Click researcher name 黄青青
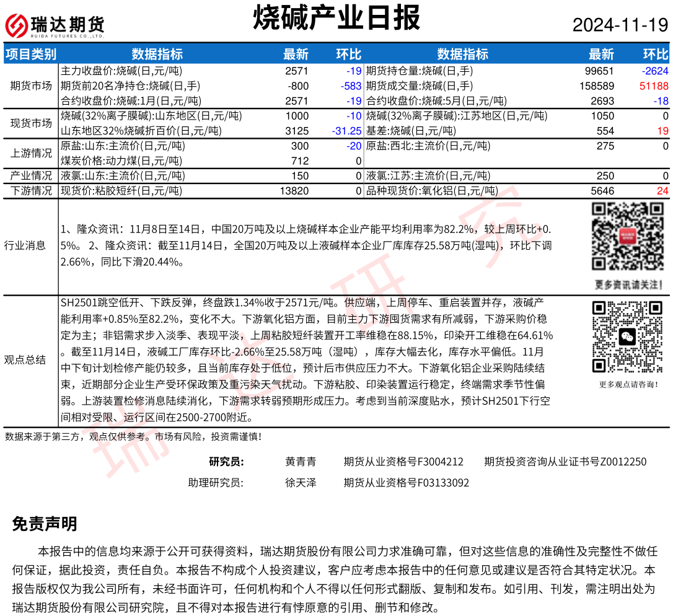The image size is (673, 616). click(301, 462)
